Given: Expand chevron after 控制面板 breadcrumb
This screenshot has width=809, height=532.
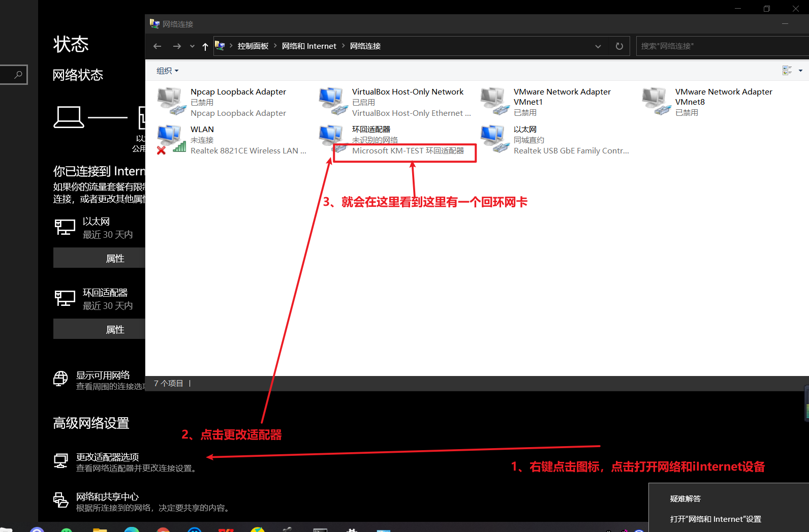Looking at the screenshot, I should coord(275,46).
